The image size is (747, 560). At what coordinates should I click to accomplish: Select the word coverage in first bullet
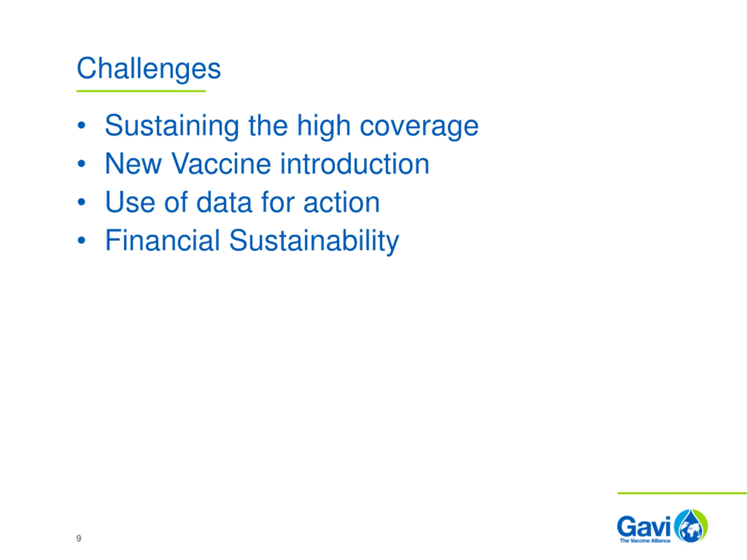[x=419, y=129]
